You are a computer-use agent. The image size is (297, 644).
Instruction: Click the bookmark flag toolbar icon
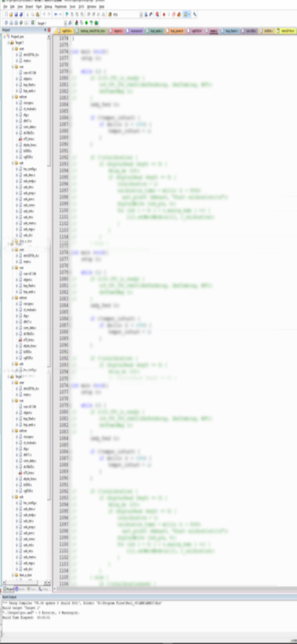pyautogui.click(x=67, y=14)
